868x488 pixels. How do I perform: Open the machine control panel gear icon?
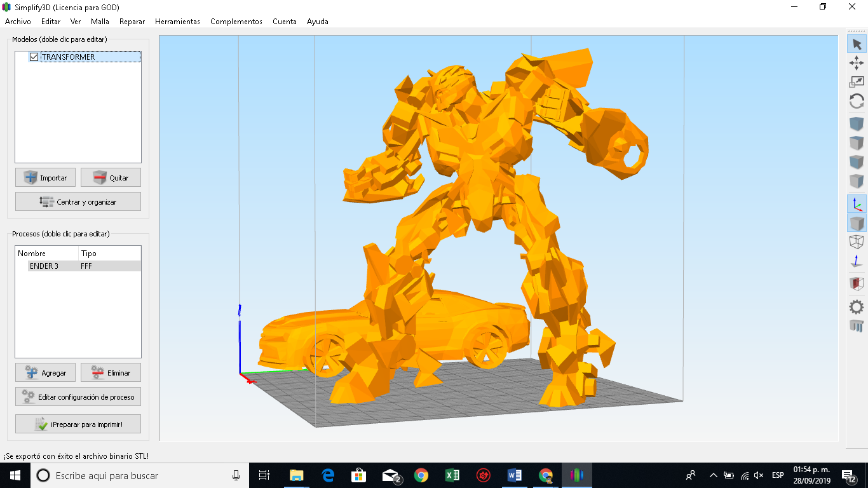tap(856, 305)
